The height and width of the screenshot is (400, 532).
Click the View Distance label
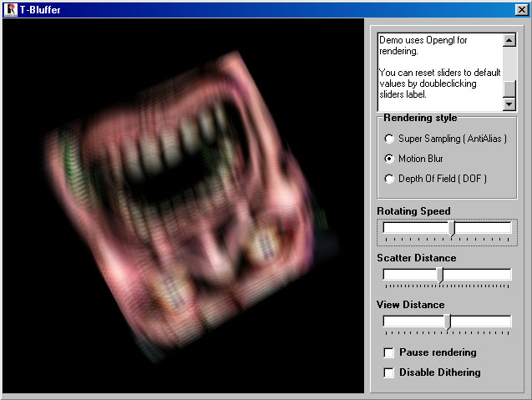[410, 305]
